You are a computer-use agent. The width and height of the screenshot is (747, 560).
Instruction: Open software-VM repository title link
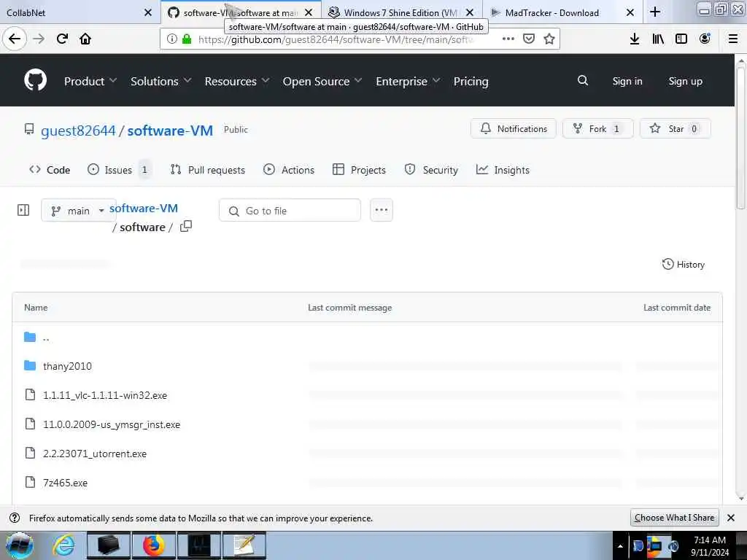click(170, 131)
